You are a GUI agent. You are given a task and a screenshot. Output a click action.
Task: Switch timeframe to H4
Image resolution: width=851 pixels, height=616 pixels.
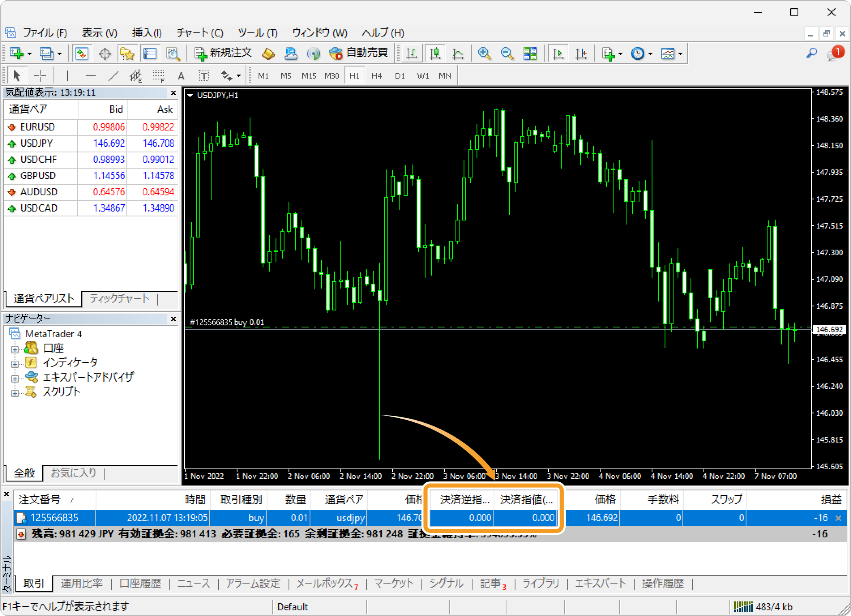(377, 76)
